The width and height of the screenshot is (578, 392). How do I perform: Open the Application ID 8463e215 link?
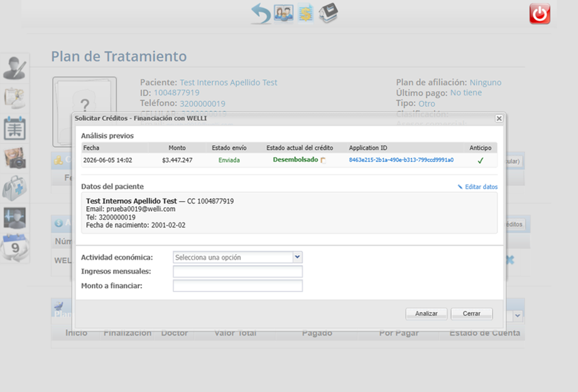(x=401, y=160)
